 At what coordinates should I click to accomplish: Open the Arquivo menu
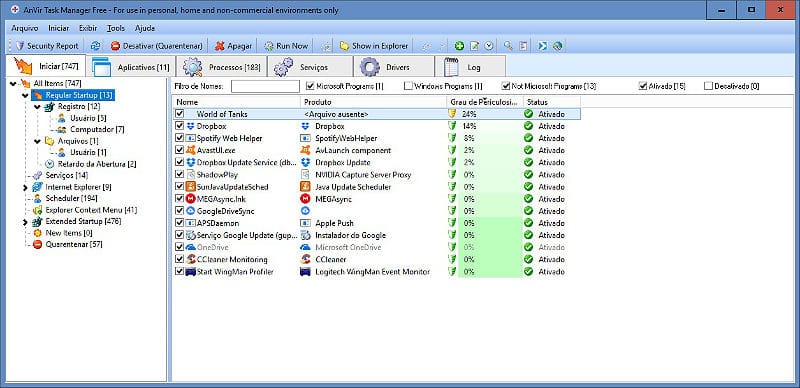[24, 28]
